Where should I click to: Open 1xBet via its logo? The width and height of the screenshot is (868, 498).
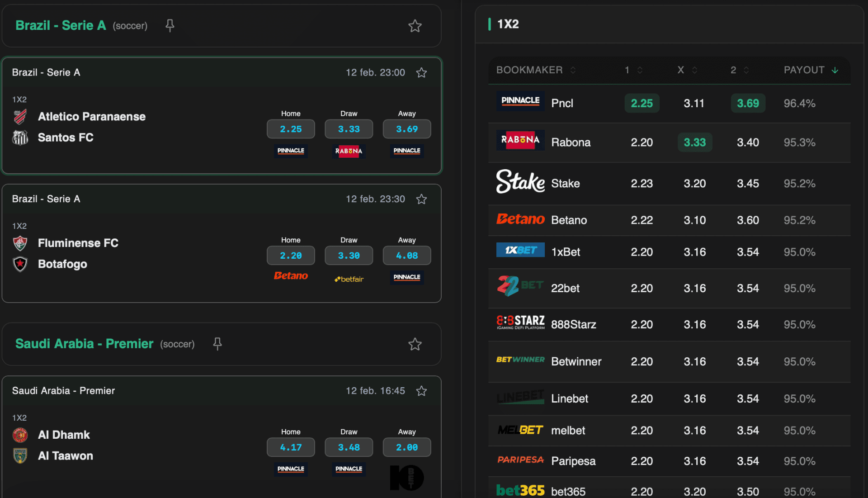pos(520,250)
